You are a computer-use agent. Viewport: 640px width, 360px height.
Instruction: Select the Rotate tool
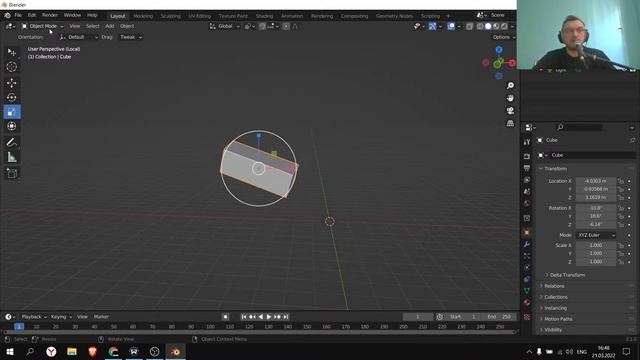(x=12, y=97)
